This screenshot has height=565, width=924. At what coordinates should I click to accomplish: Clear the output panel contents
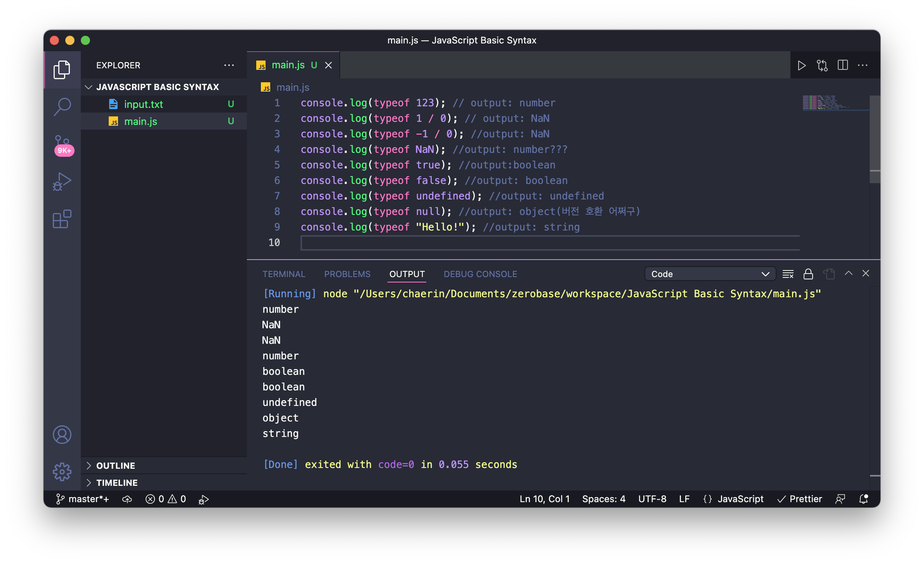(788, 274)
